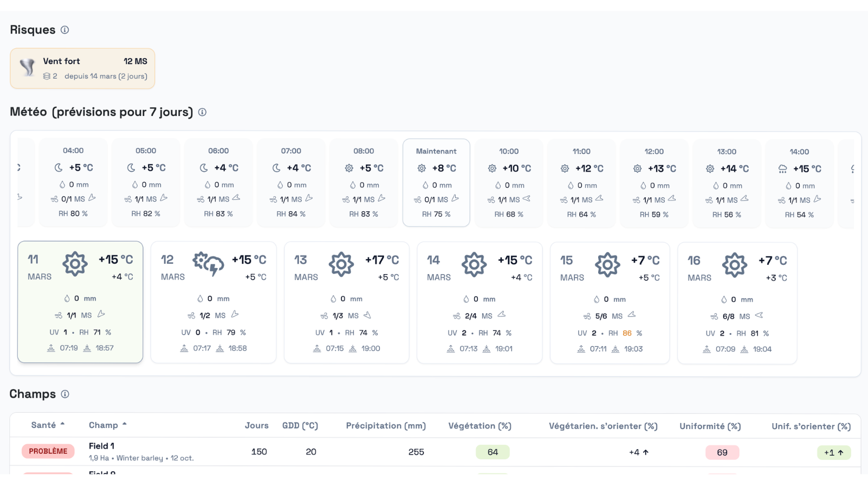Click the rain cloud icon at 14:00
The image size is (868, 480).
tap(782, 169)
